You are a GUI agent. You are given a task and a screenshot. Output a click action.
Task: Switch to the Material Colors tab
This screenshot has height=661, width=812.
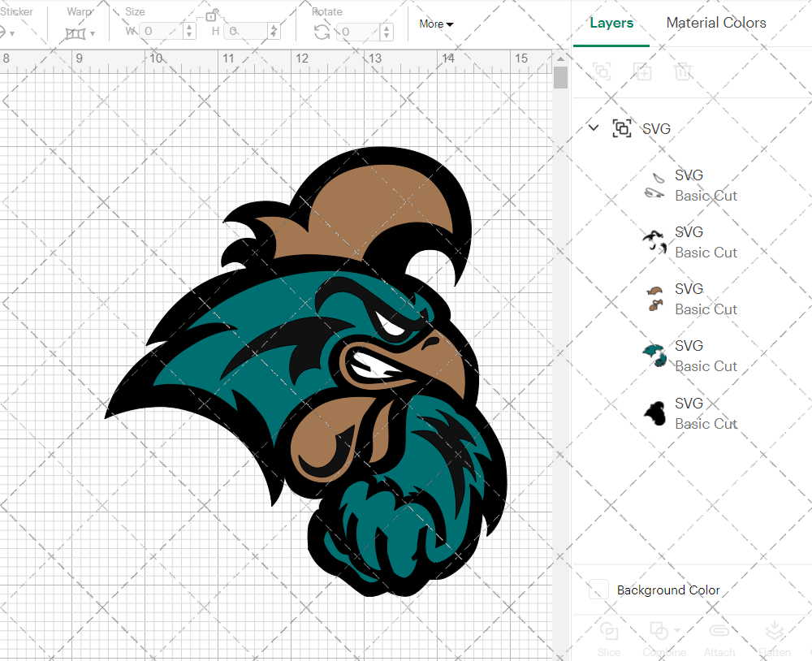716,23
